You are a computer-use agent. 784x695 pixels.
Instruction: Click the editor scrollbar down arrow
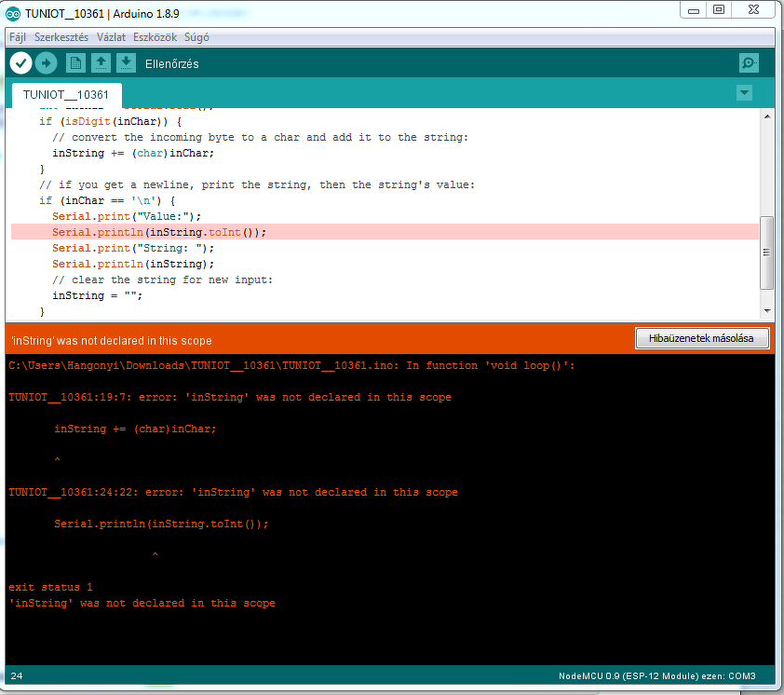tap(767, 311)
